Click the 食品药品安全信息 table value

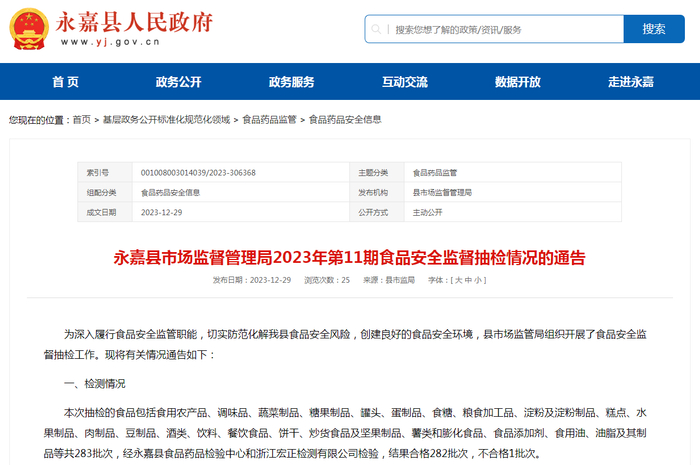click(170, 192)
